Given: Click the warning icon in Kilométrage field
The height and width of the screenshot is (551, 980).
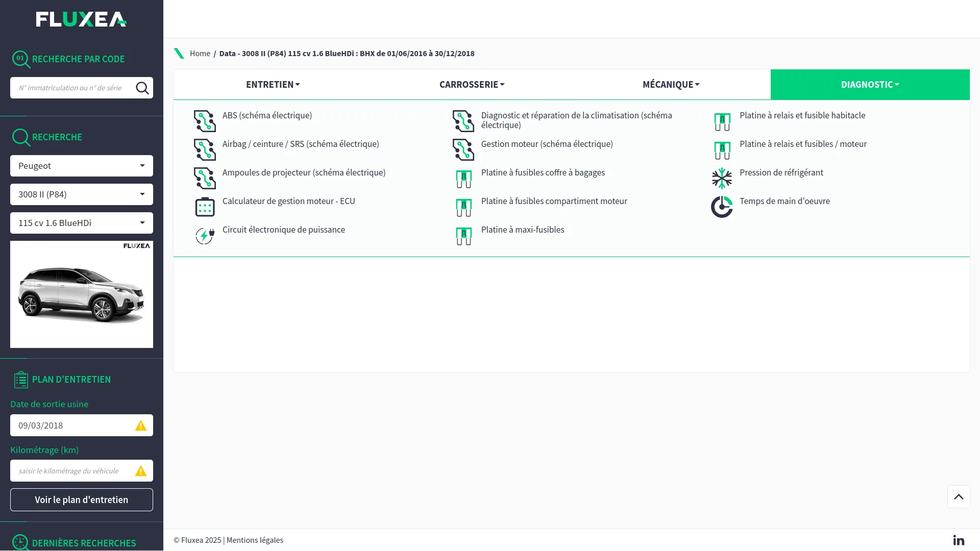Looking at the screenshot, I should point(141,471).
